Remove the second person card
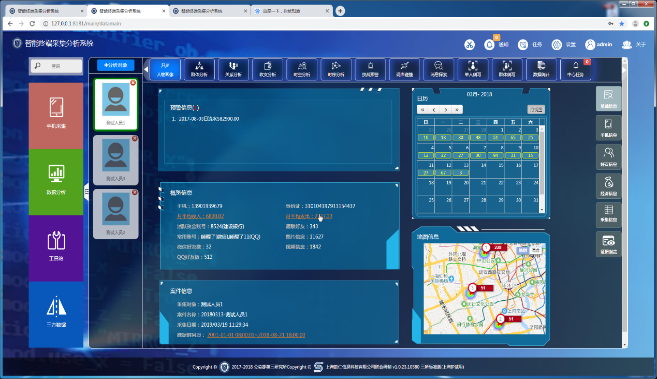The width and height of the screenshot is (657, 379). pyautogui.click(x=135, y=138)
